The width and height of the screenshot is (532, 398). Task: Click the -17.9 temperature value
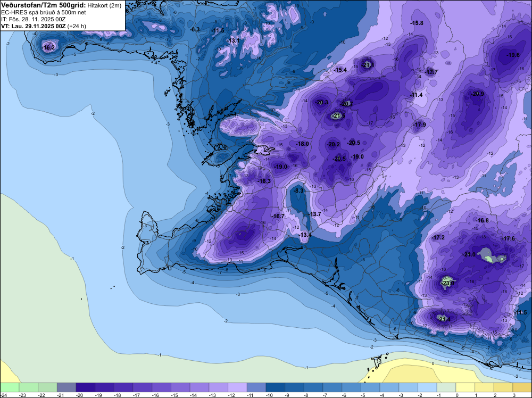[x=419, y=125]
